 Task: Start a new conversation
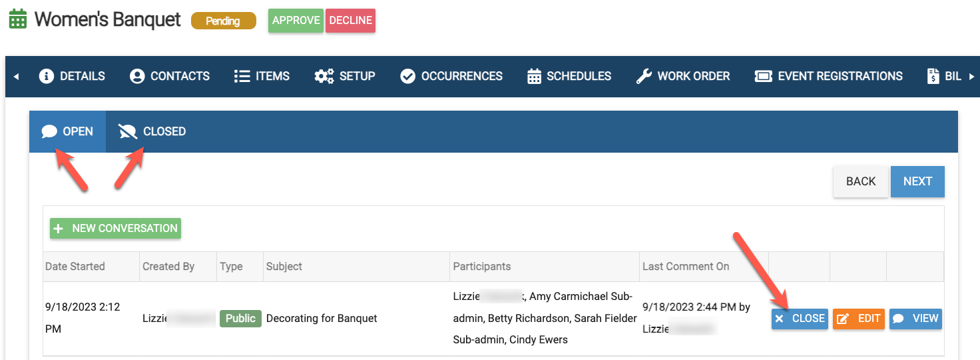[115, 228]
